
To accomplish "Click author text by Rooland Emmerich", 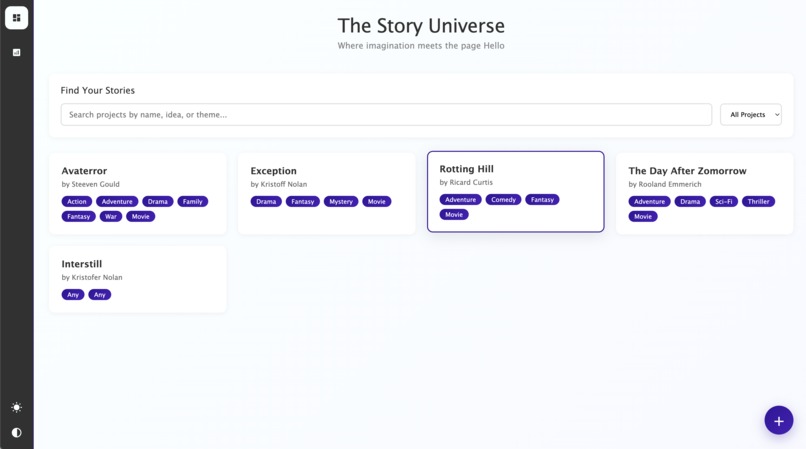I will tap(665, 184).
